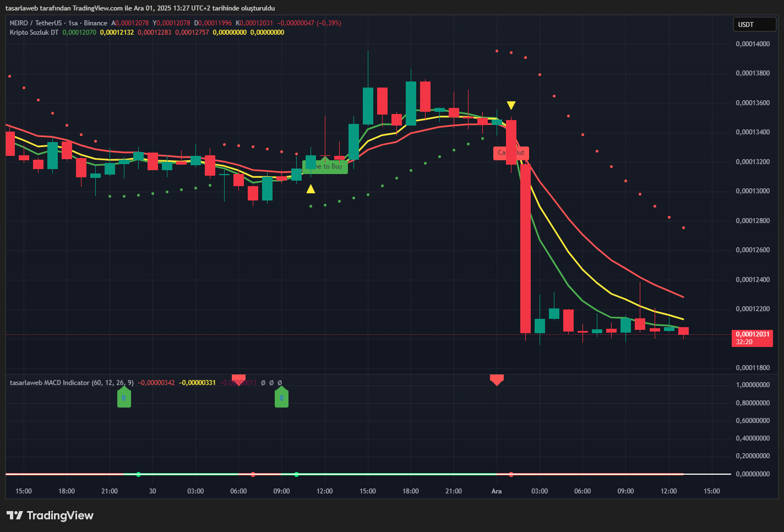Click the TradingView logo at the bottom
Screen dimensions: 784x532
[50, 515]
